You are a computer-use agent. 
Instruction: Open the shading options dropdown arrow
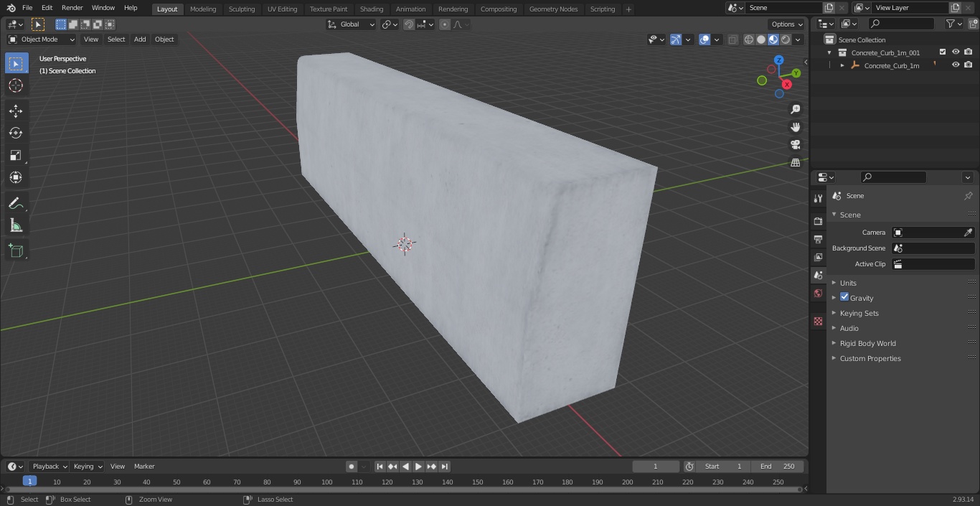pos(798,39)
